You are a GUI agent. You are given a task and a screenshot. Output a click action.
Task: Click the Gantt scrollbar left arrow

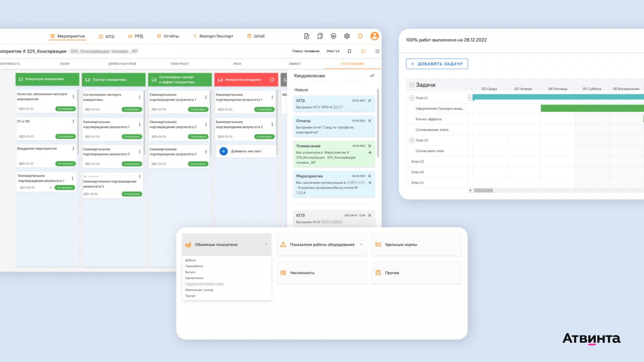471,191
